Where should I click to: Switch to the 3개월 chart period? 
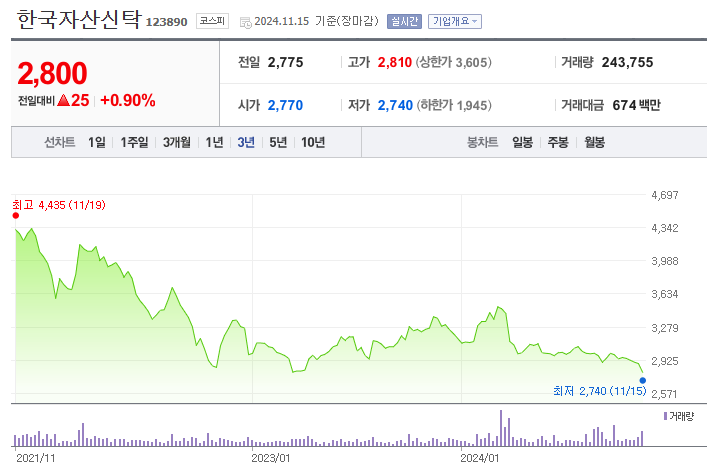176,143
